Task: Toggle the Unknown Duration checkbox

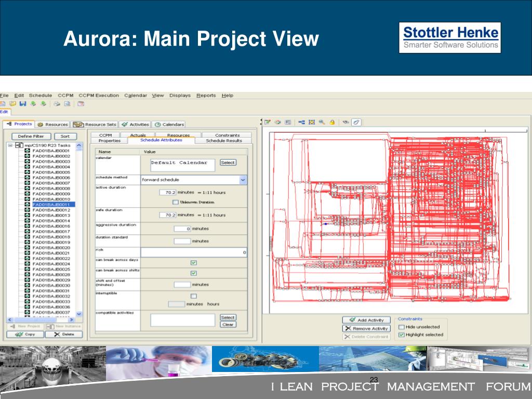Action: pyautogui.click(x=176, y=202)
